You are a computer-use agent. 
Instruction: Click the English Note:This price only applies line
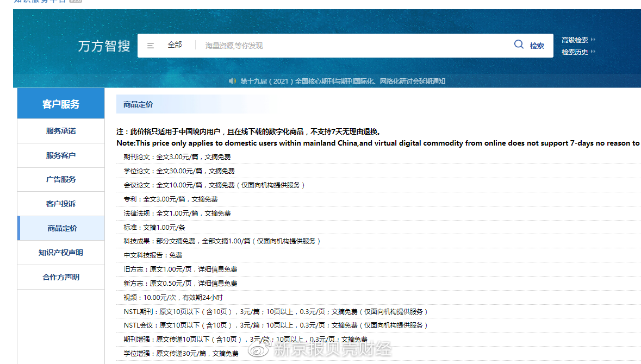tap(378, 143)
